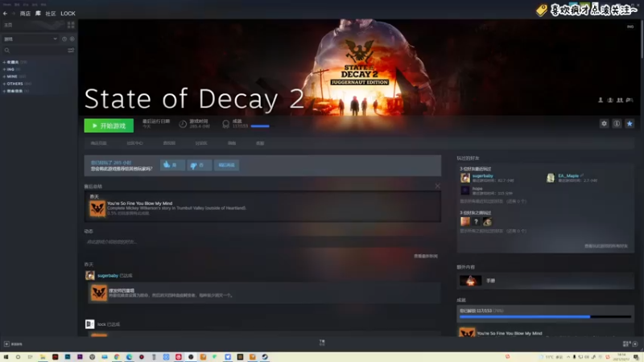Click the You're So Fine achievement in achievements panel
The height and width of the screenshot is (362, 644).
tap(510, 333)
